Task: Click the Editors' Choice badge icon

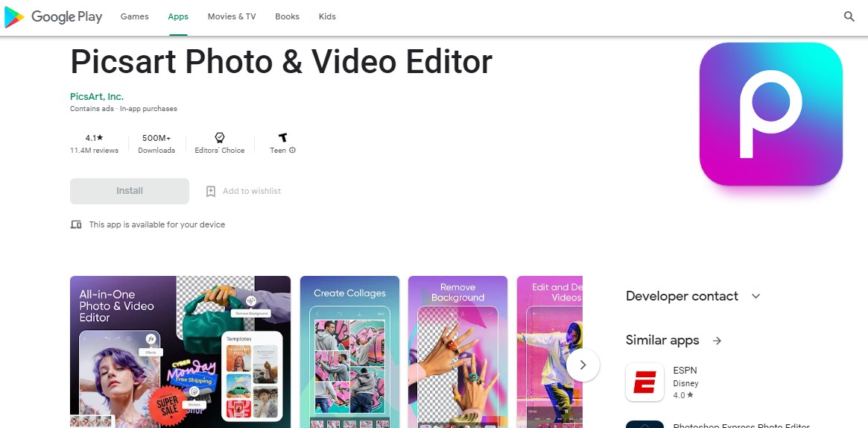Action: click(x=219, y=137)
